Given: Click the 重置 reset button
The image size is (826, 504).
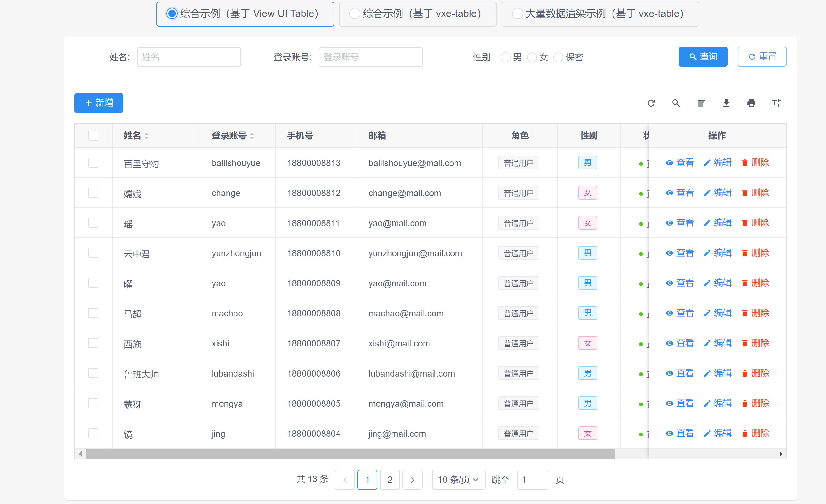Looking at the screenshot, I should click(762, 57).
